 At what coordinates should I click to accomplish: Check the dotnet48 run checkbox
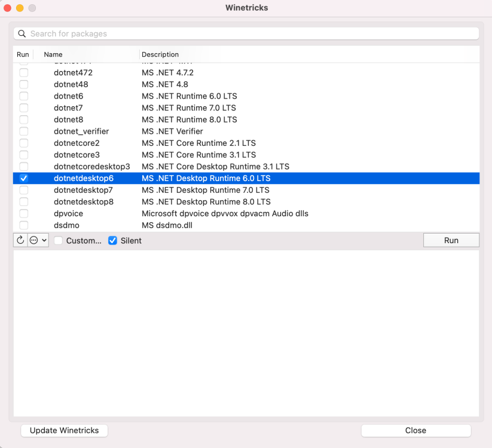(23, 84)
